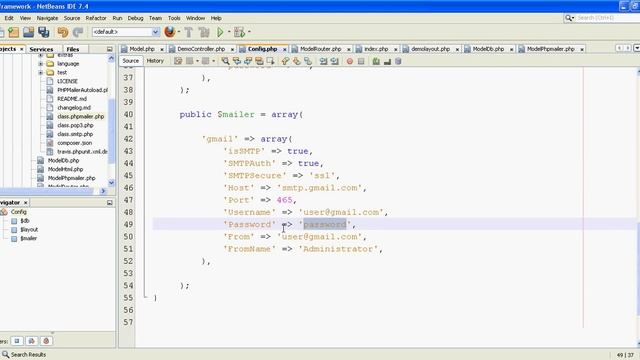The height and width of the screenshot is (360, 640).
Task: Run the project with the green play icon
Action: [x=220, y=32]
